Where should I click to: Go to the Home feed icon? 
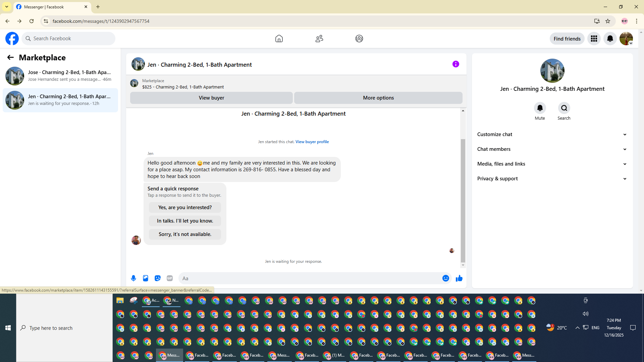279,39
